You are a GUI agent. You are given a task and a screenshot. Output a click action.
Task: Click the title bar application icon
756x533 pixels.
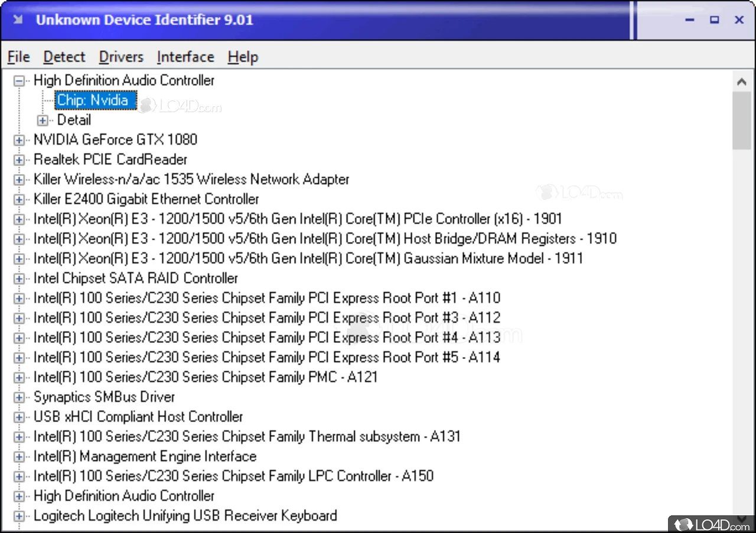[x=18, y=19]
